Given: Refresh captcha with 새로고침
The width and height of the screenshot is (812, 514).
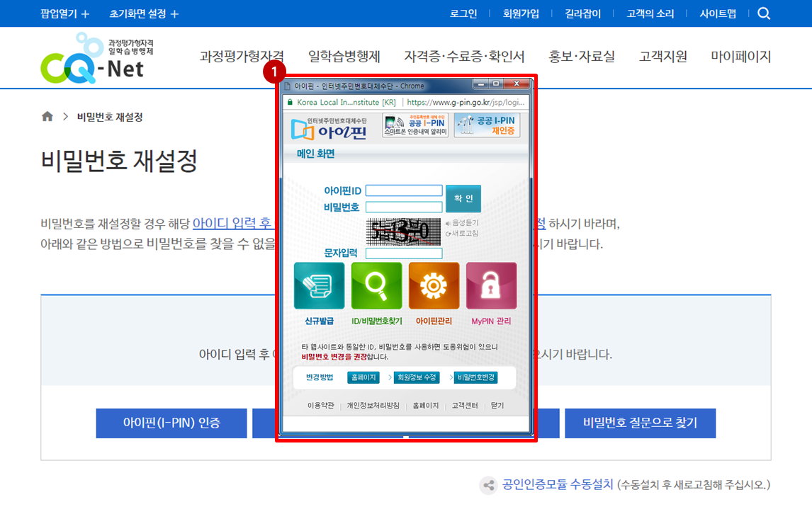Looking at the screenshot, I should (462, 234).
